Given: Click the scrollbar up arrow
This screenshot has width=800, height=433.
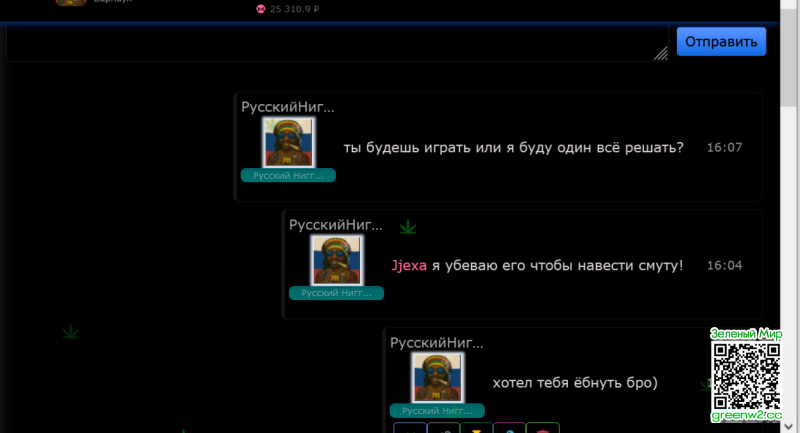Looking at the screenshot, I should point(789,6).
